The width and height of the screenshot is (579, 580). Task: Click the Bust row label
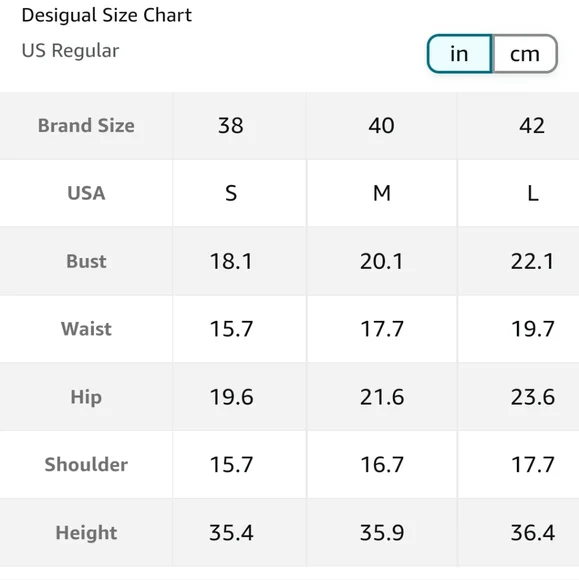86,261
